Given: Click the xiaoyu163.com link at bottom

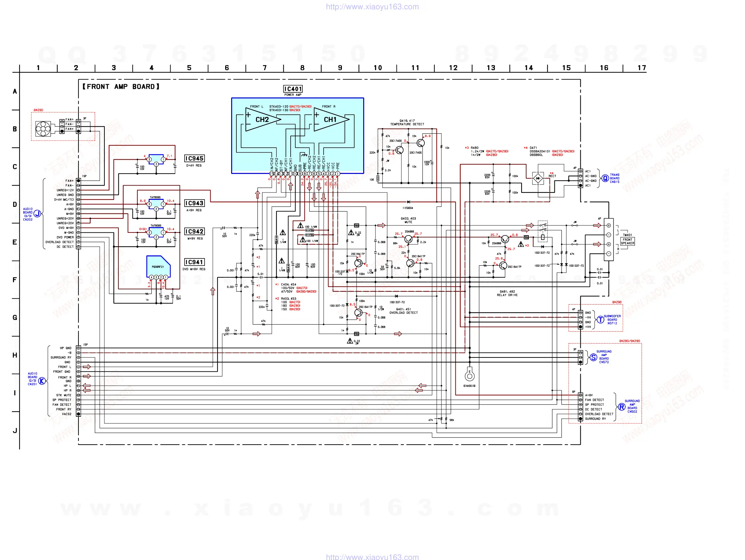Looking at the screenshot, I should pyautogui.click(x=372, y=557).
